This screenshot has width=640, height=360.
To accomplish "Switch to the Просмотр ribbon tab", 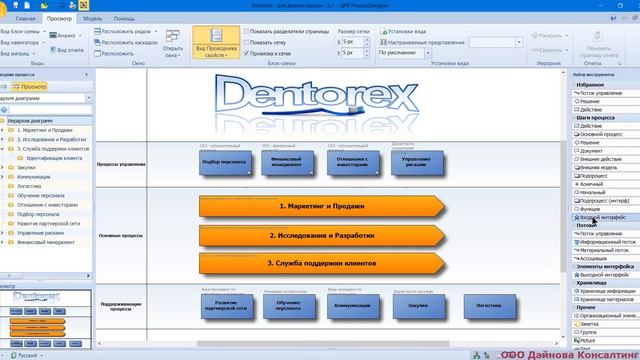I will click(x=59, y=18).
